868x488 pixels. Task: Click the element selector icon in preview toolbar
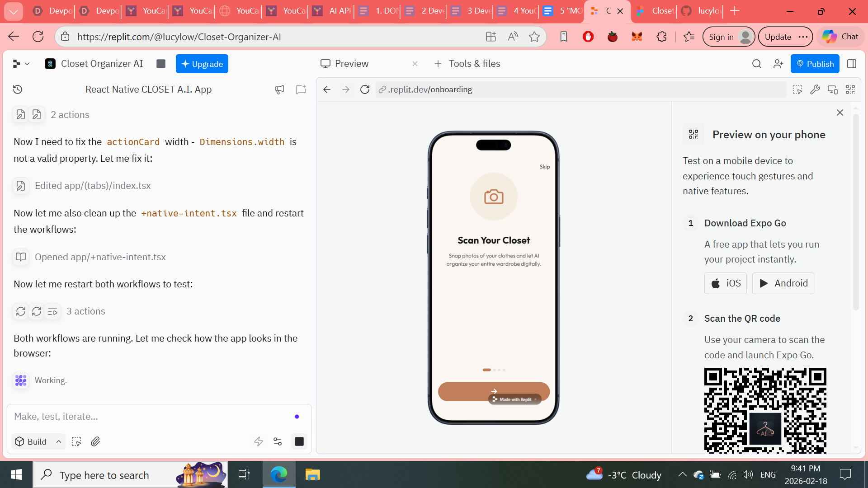pyautogui.click(x=797, y=89)
